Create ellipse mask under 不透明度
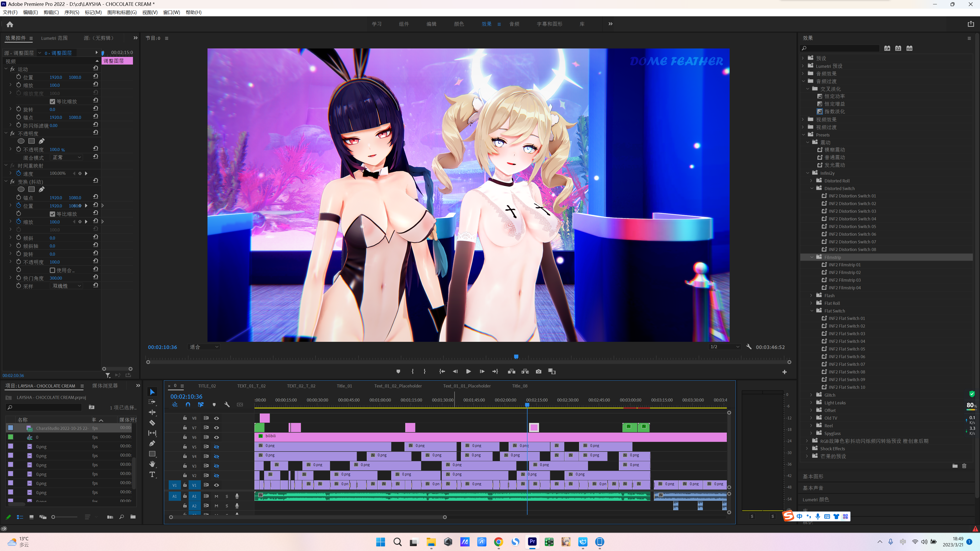Screen dimensions: 980x551 pos(21,141)
